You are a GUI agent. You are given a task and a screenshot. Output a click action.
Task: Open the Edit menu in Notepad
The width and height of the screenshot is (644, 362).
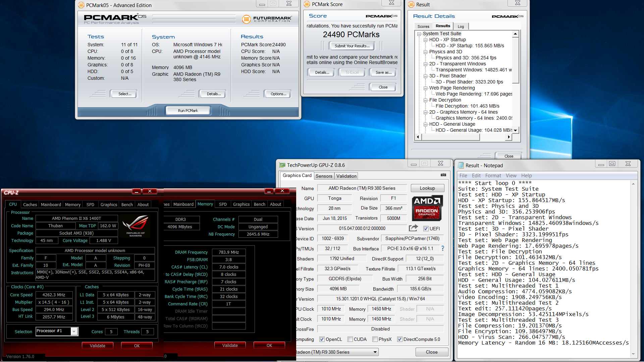pos(476,176)
